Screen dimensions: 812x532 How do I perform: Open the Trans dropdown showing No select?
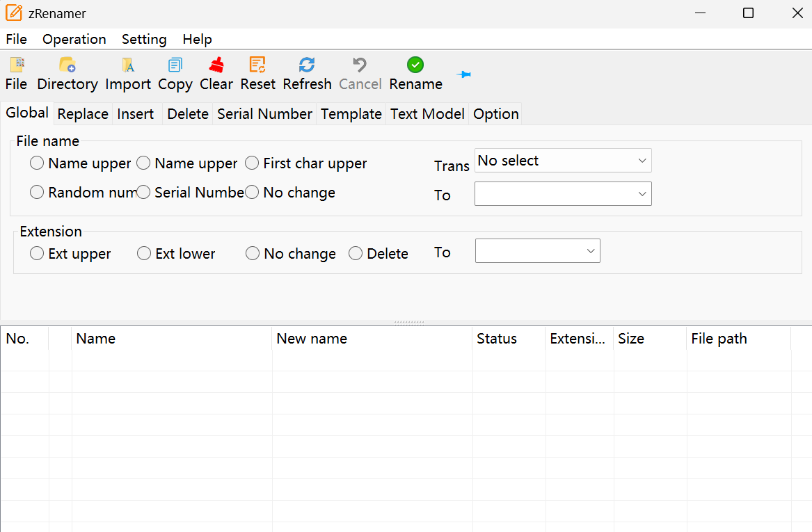click(x=562, y=160)
